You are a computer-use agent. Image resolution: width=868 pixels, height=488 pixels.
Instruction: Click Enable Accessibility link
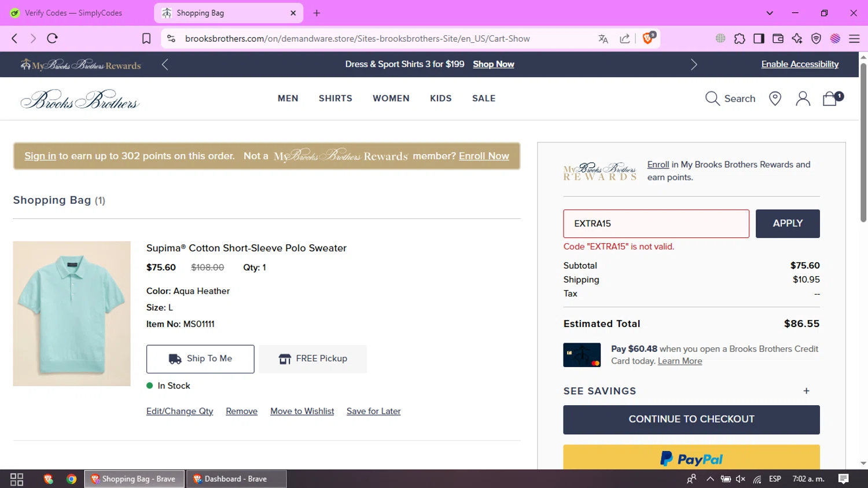[800, 64]
